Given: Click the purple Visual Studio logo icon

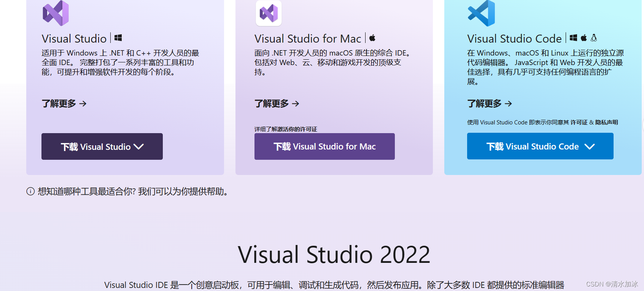Looking at the screenshot, I should [56, 13].
